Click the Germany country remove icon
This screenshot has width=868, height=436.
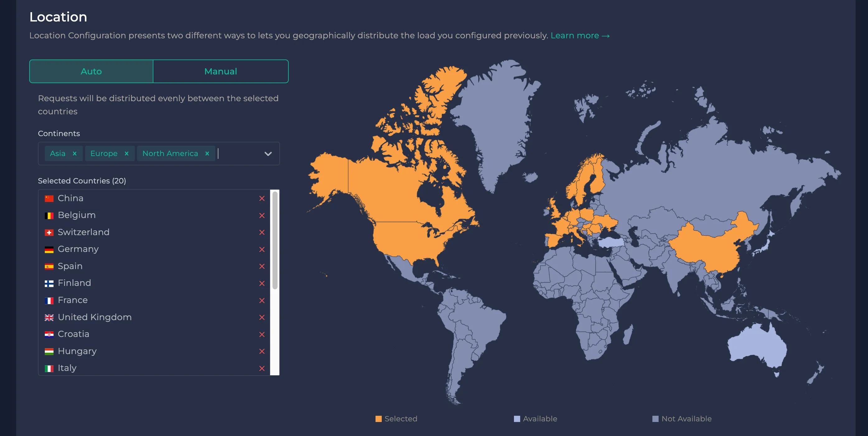pyautogui.click(x=262, y=249)
